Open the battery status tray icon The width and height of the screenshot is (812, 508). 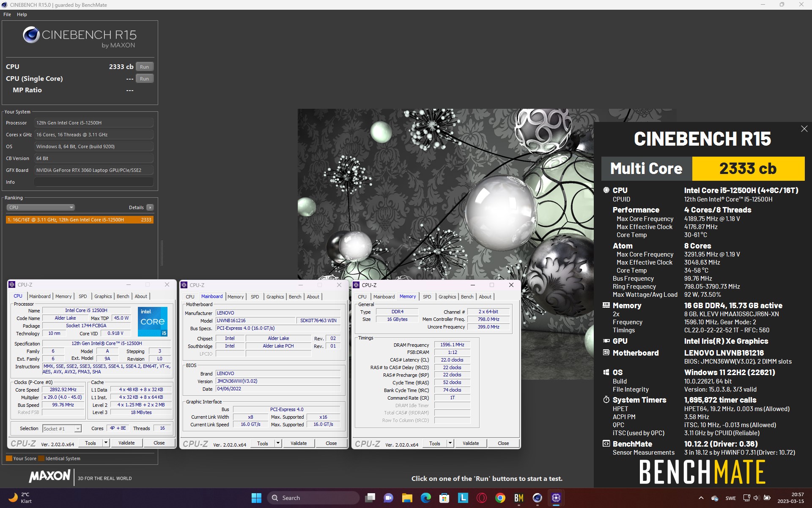[767, 498]
